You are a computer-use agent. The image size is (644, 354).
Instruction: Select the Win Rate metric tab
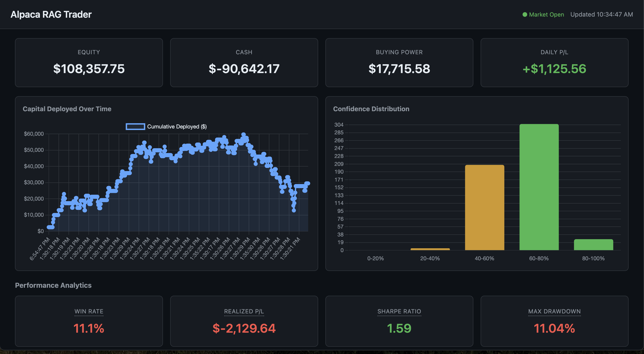89,312
